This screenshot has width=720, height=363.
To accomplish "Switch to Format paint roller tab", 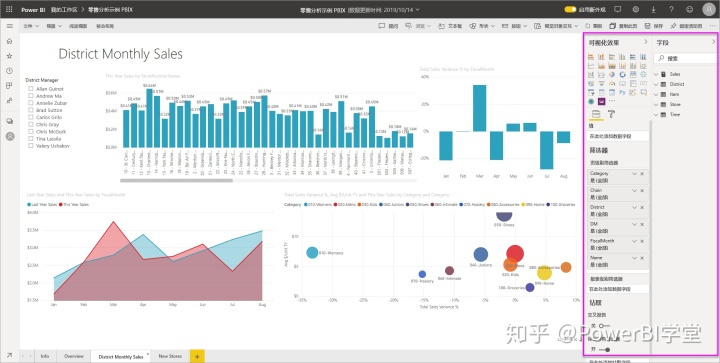I will [611, 114].
